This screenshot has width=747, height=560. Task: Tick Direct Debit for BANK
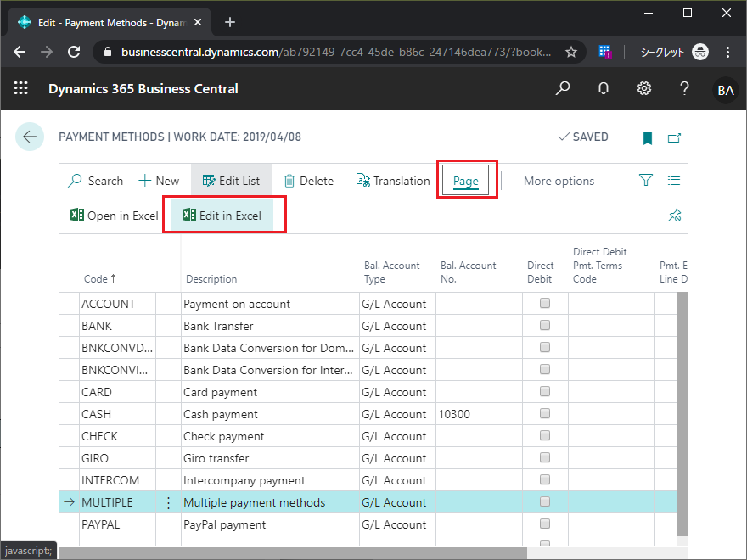pos(545,325)
